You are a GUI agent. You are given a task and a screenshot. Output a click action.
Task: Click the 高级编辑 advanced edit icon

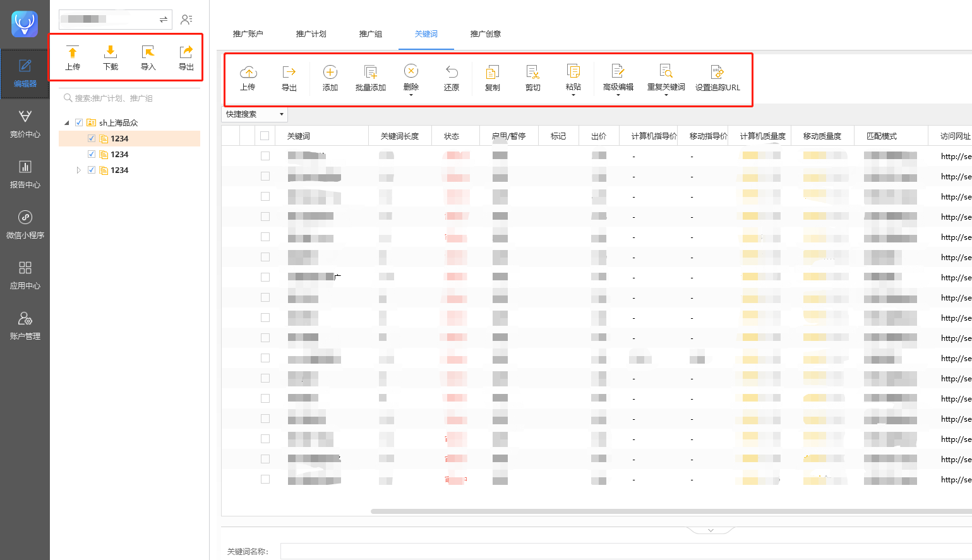click(618, 71)
